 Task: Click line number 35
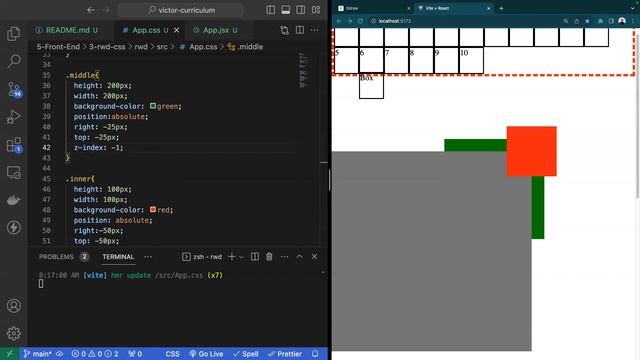click(x=46, y=75)
